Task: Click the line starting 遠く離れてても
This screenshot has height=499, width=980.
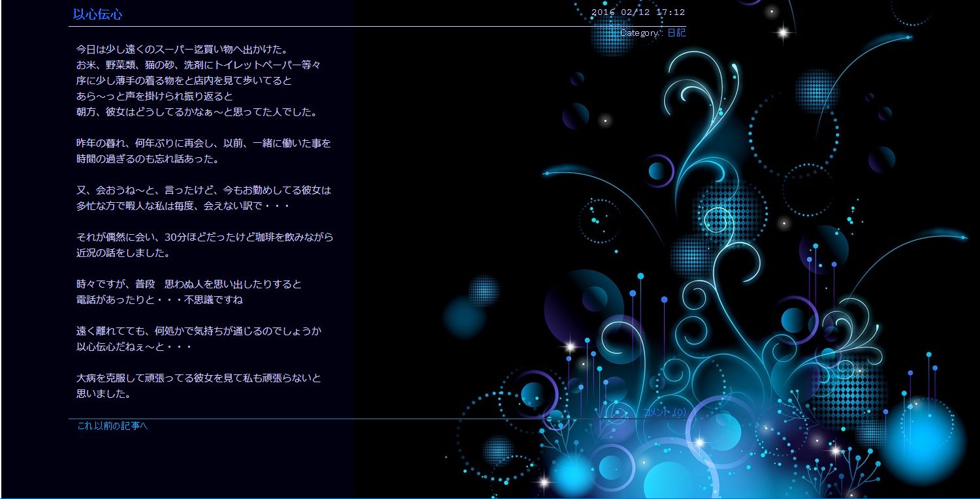Action: click(x=198, y=331)
